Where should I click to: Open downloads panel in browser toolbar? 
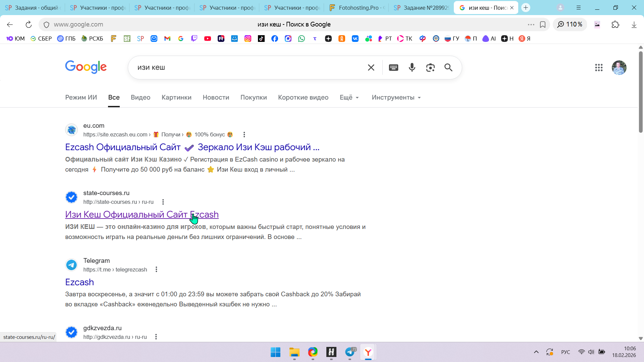(x=634, y=24)
